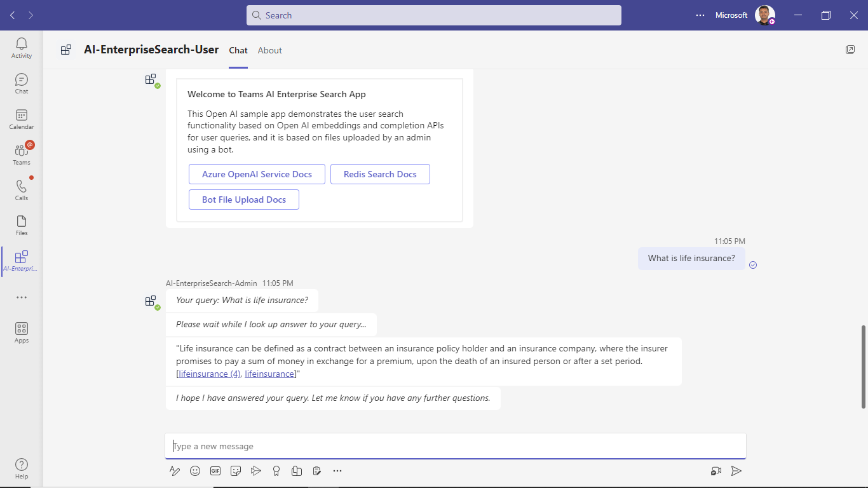868x488 pixels.
Task: Click the Microsoft organization label
Action: tap(731, 15)
